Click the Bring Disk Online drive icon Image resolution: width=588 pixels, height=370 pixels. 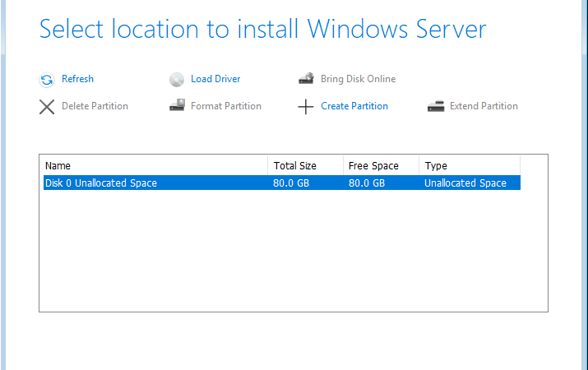tap(307, 79)
